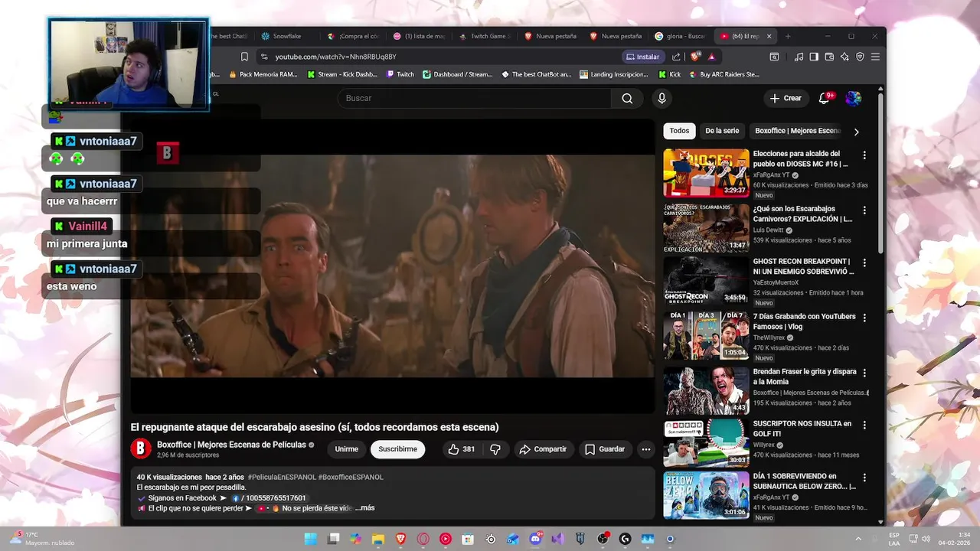Activate voice search microphone icon
This screenshot has width=980, height=551.
(661, 98)
